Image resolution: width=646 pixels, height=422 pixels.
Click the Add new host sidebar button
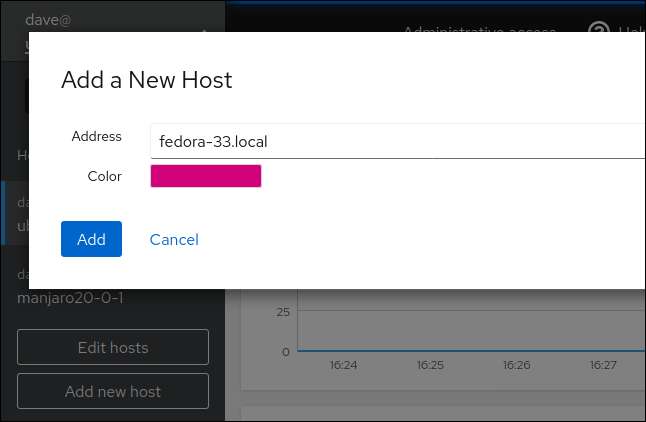tap(113, 391)
